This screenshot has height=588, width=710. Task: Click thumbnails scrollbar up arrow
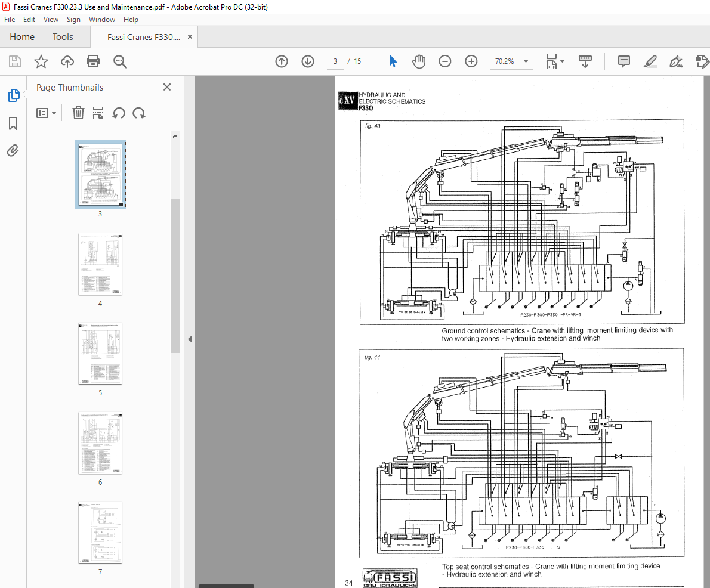175,136
